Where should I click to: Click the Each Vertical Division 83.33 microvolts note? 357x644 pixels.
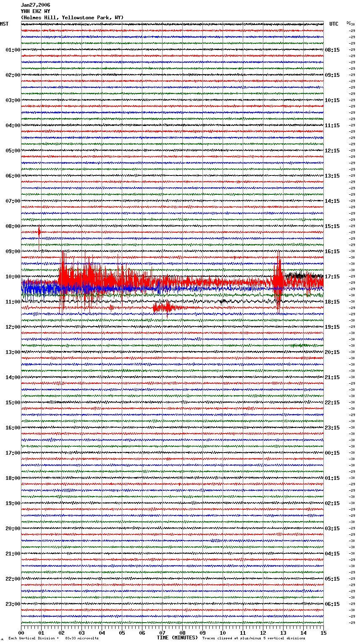pyautogui.click(x=53, y=638)
